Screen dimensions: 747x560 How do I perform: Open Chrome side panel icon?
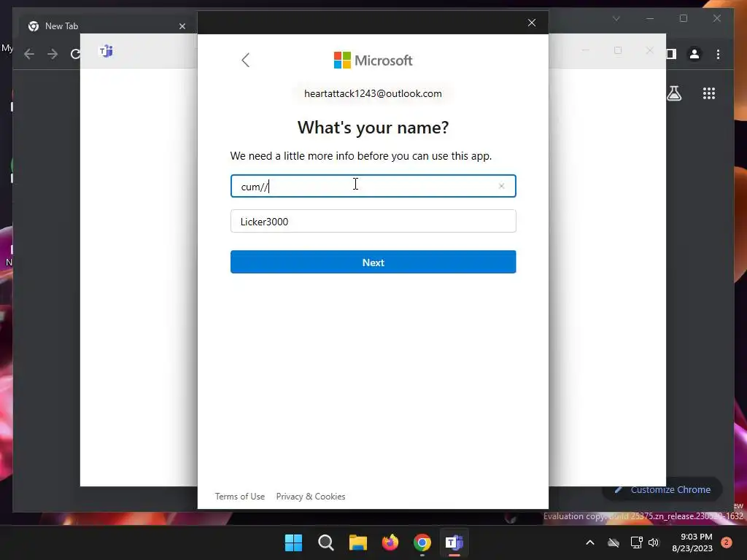(671, 54)
